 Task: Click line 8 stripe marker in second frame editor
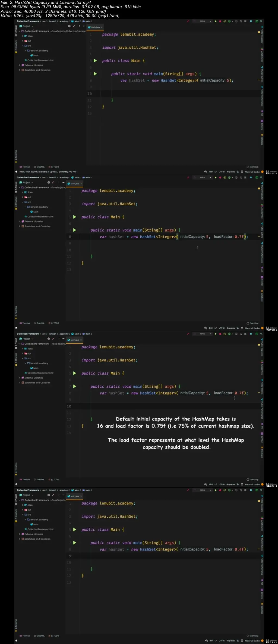tap(259, 237)
